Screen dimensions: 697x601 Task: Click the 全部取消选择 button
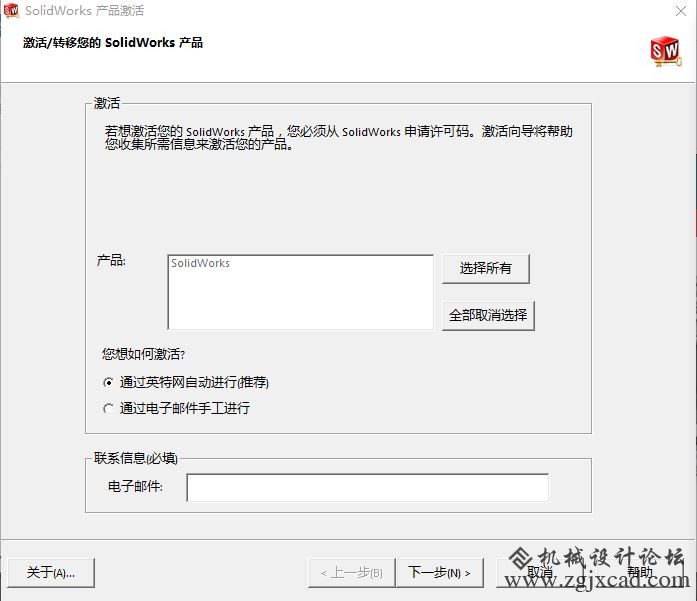pyautogui.click(x=488, y=316)
